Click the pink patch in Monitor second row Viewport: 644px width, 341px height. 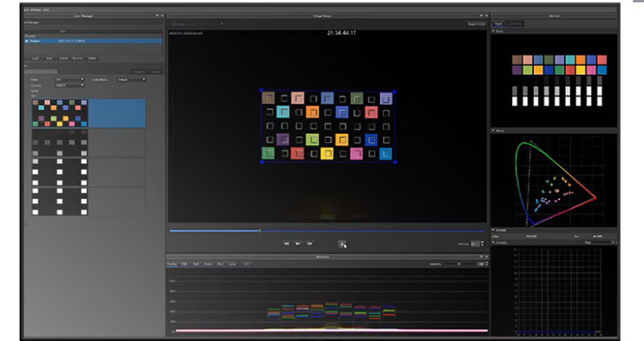click(x=591, y=70)
